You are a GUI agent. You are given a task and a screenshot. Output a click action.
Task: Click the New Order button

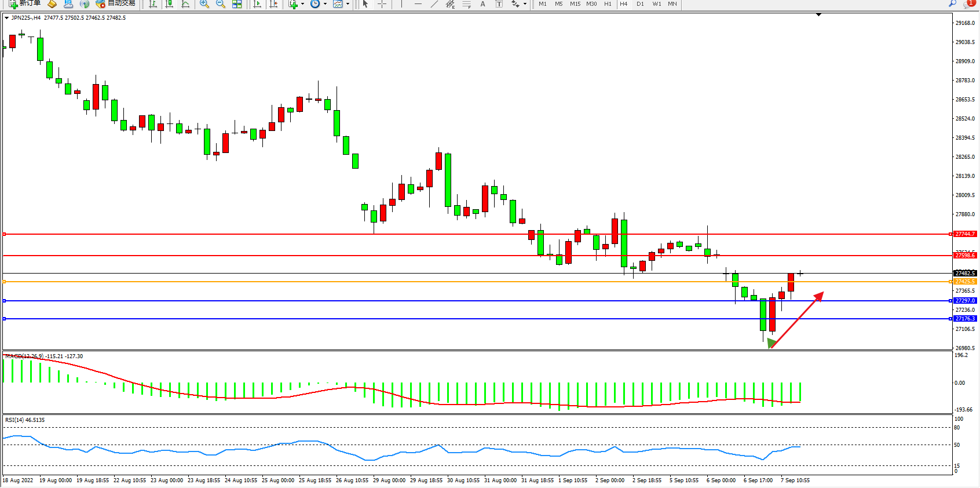(x=25, y=3)
